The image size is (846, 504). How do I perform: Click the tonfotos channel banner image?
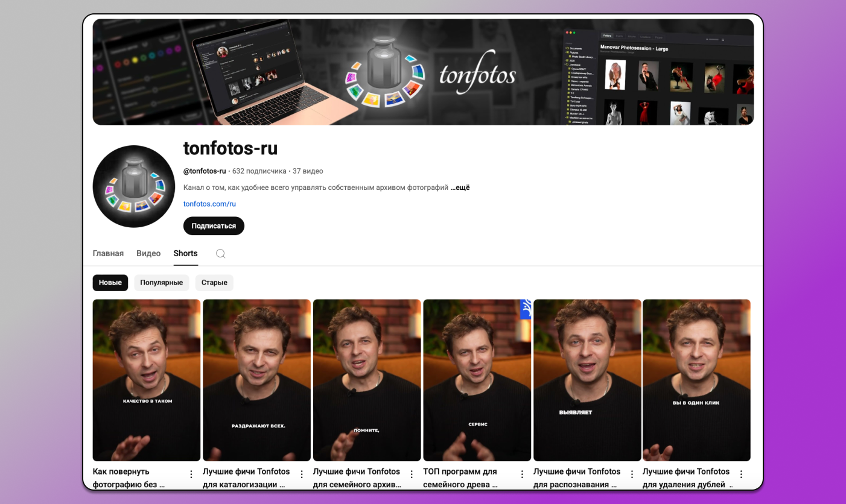pos(423,72)
